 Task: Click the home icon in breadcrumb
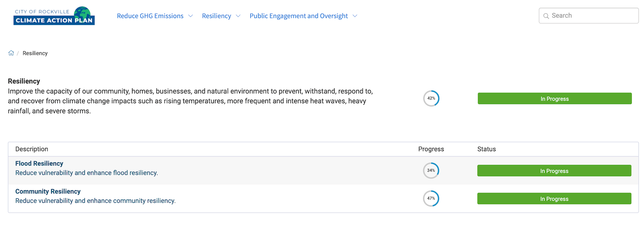coord(11,53)
